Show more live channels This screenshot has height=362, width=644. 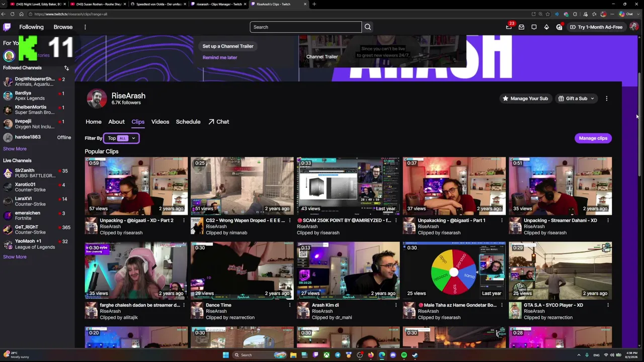15,257
